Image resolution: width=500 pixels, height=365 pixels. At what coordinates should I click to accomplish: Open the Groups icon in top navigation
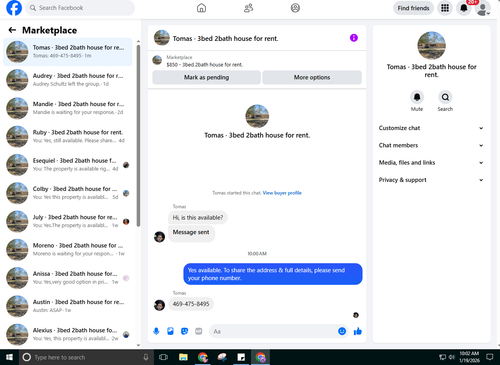[295, 8]
